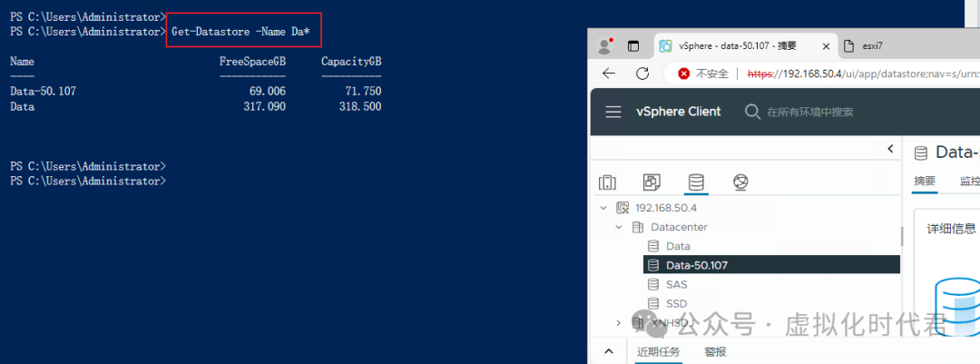The height and width of the screenshot is (364, 980).
Task: Open the vSphere Client hamburger menu
Action: pyautogui.click(x=613, y=112)
